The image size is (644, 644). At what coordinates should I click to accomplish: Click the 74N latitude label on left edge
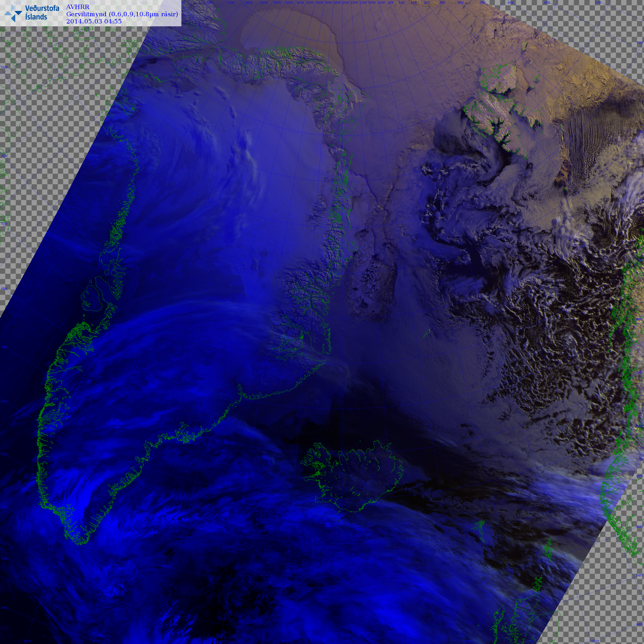point(4,67)
